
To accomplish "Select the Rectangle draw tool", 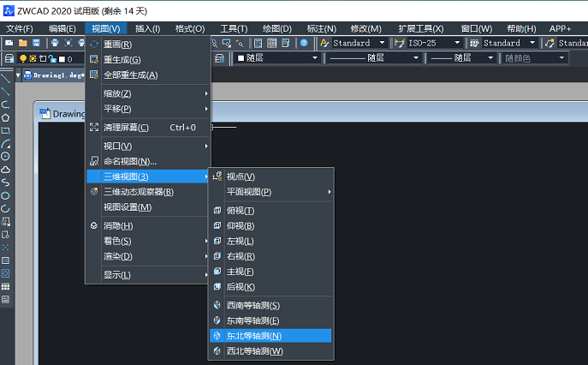I will [5, 130].
